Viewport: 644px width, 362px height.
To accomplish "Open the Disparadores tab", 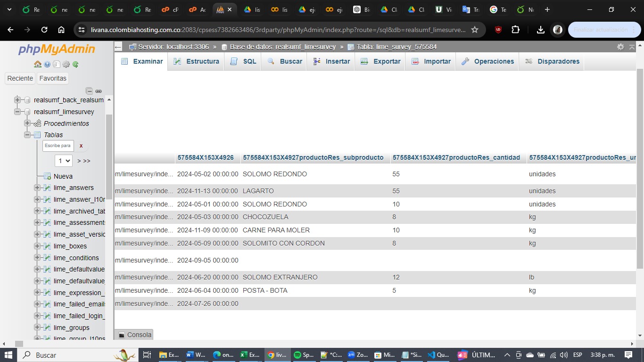I will tap(552, 61).
